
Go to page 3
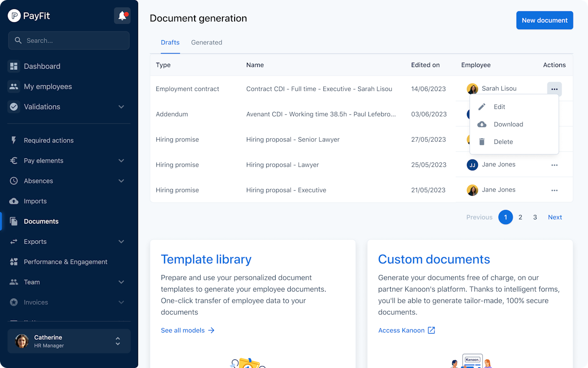point(535,217)
